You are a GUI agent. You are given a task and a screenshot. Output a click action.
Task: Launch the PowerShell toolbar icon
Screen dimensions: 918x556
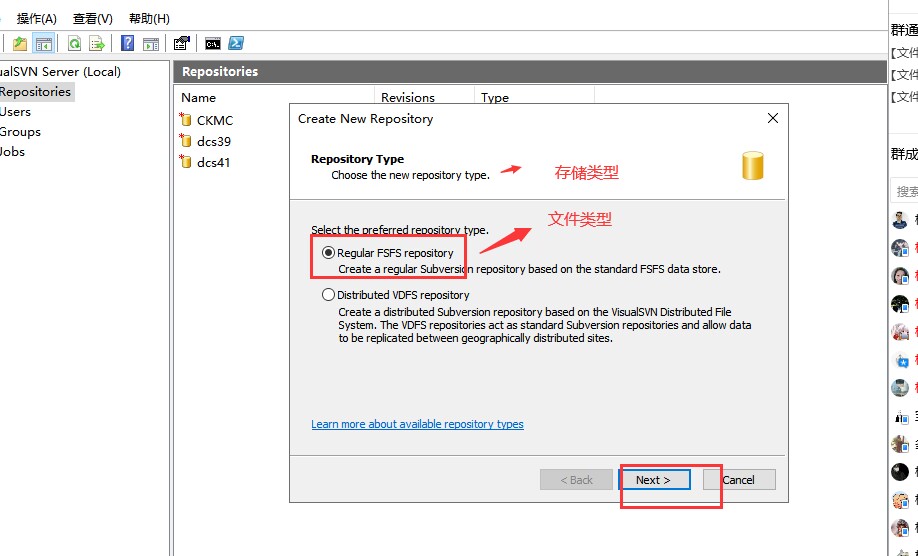[236, 43]
